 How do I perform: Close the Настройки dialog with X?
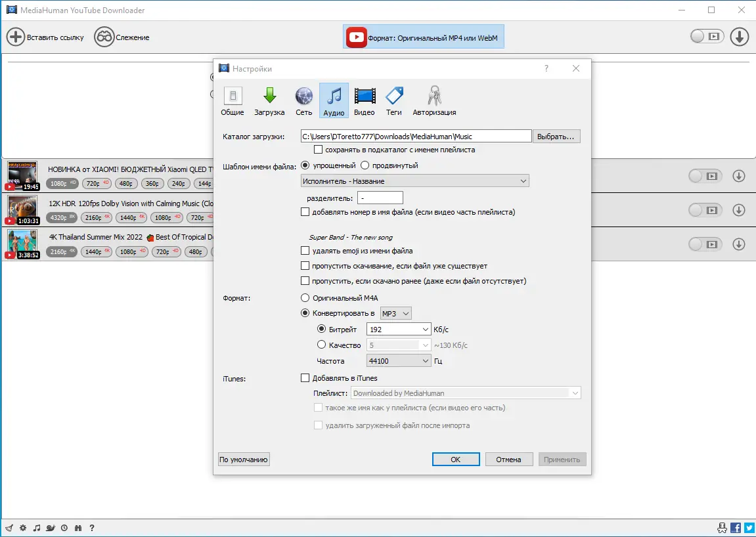pos(575,68)
